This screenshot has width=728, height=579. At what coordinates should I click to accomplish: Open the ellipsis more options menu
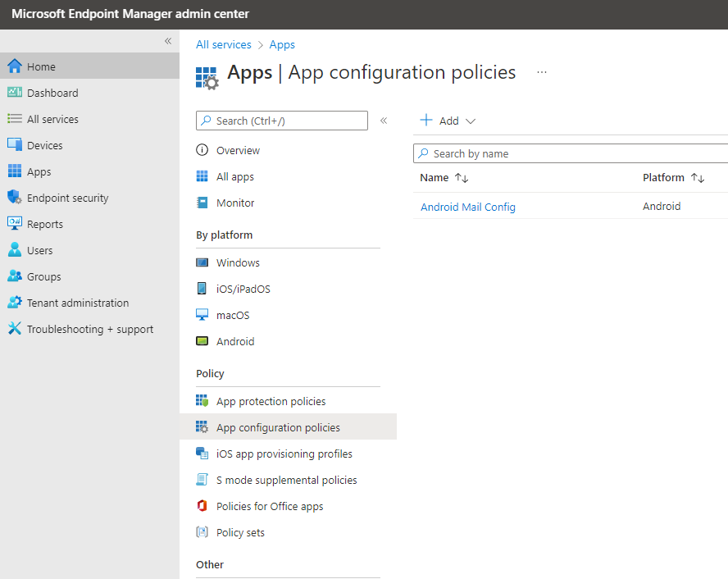[541, 72]
